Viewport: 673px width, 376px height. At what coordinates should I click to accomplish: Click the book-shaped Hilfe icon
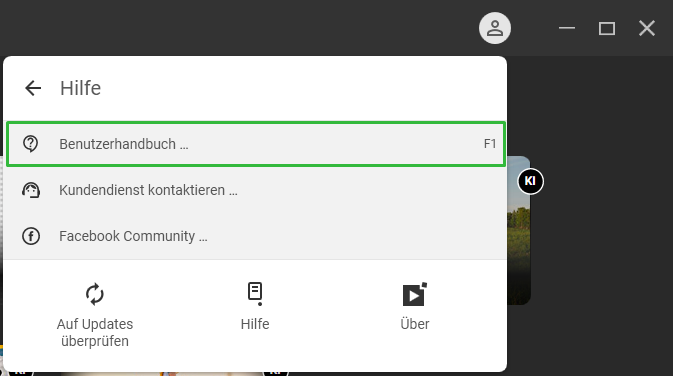(x=255, y=294)
